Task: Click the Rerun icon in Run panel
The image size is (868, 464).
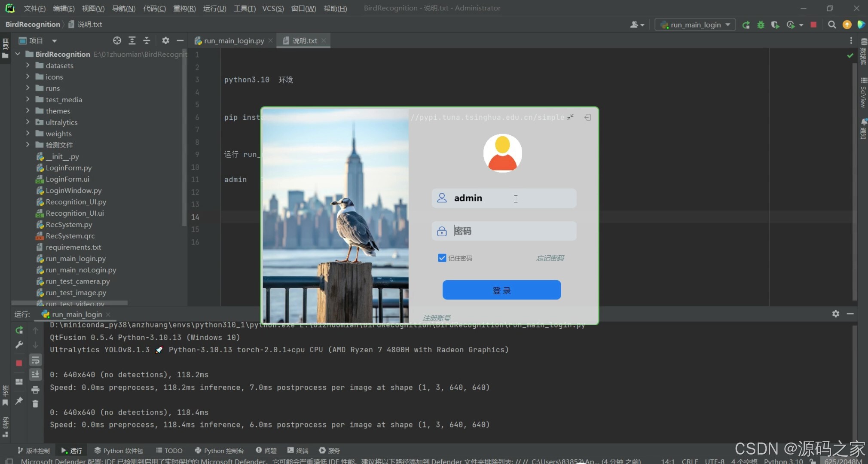Action: (19, 330)
